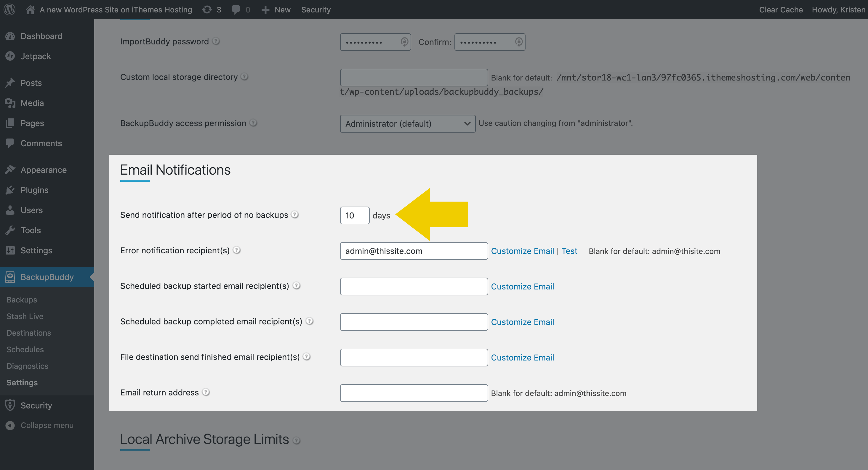This screenshot has width=868, height=470.
Task: Click Customize Email for scheduled backup started
Action: (522, 286)
